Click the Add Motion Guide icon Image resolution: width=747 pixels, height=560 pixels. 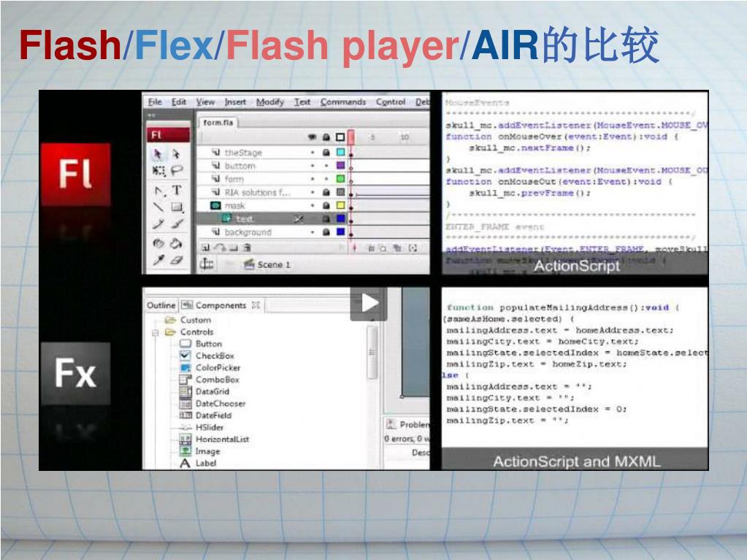220,248
